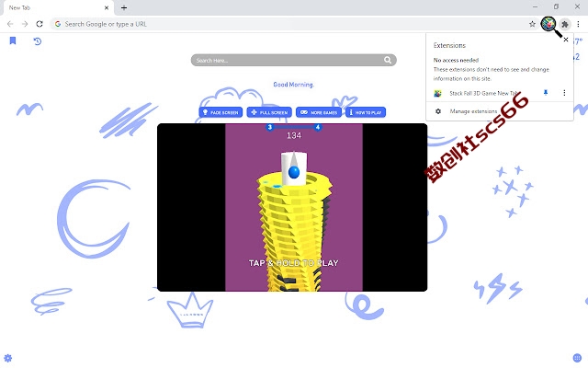Open Manage extensions
588x368 pixels.
pyautogui.click(x=473, y=111)
